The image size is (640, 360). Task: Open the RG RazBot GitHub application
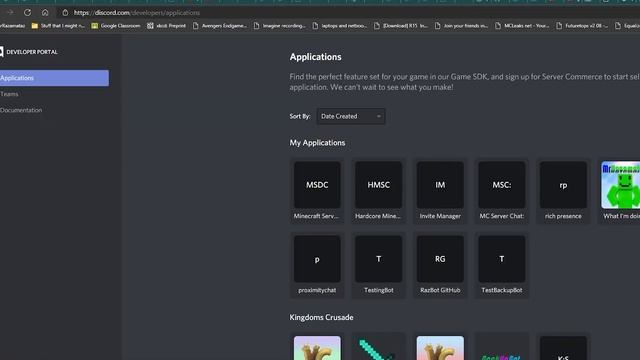(440, 265)
